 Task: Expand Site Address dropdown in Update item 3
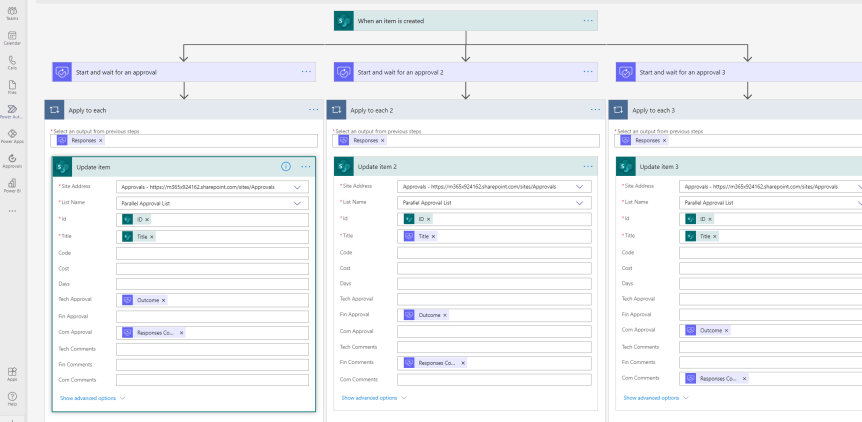click(x=859, y=187)
